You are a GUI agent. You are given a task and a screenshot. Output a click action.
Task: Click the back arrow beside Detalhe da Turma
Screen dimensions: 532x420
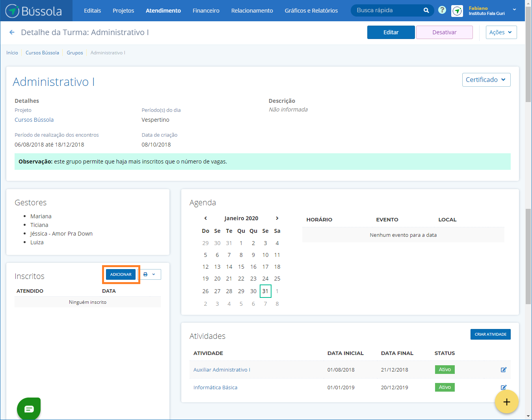[x=12, y=32]
